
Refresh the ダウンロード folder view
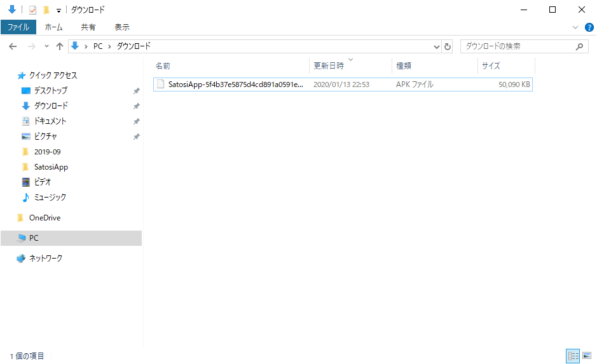click(448, 46)
